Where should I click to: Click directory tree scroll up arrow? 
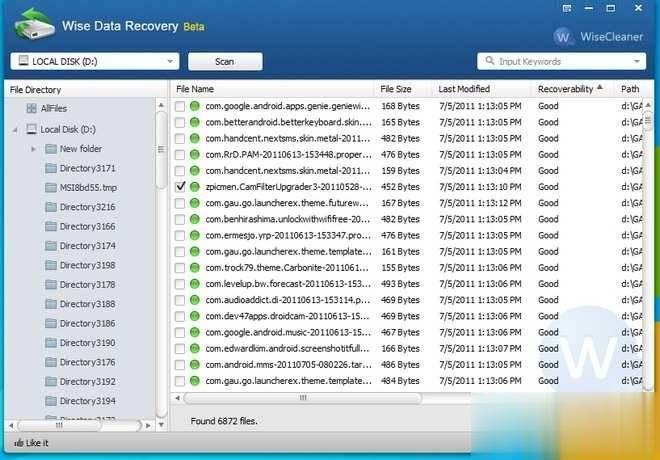coord(161,105)
